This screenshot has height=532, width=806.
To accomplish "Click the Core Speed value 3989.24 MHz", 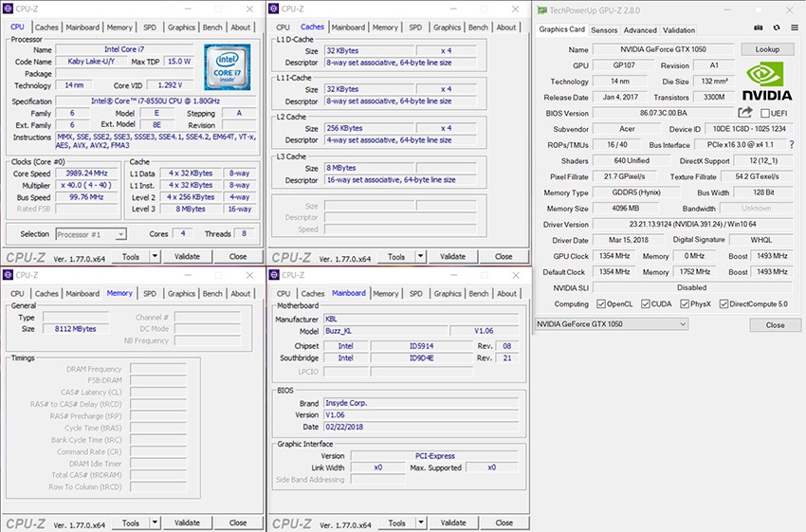I will click(86, 174).
